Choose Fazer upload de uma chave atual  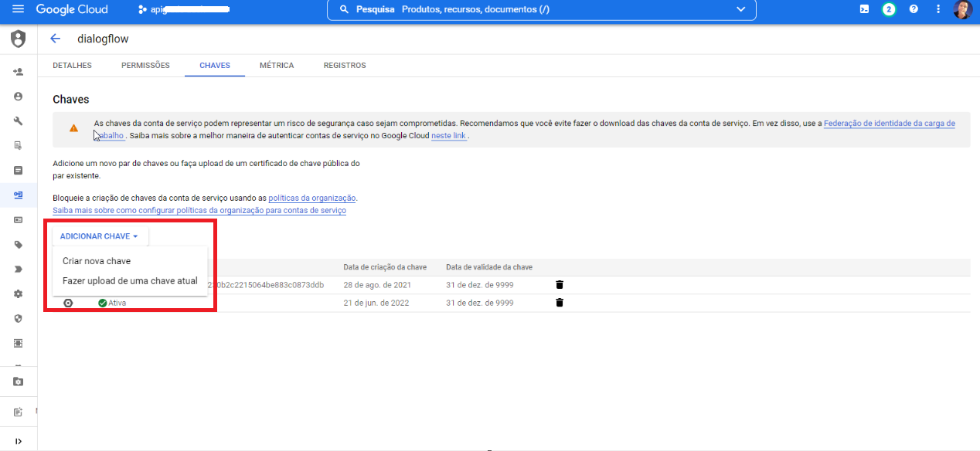coord(130,281)
